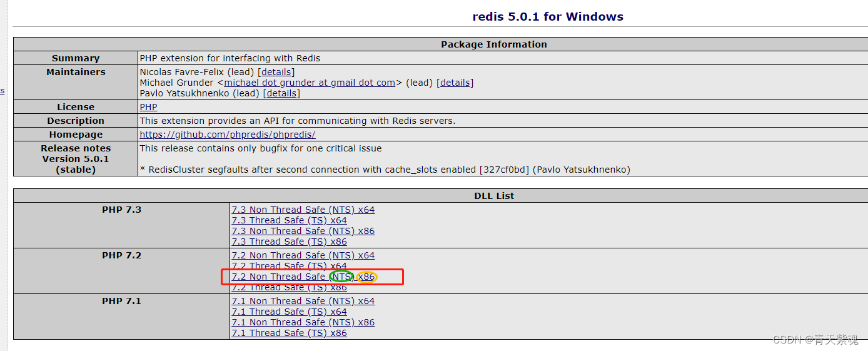Download 7.3 Thread Safe (TS) x64
868x351 pixels.
click(x=289, y=220)
